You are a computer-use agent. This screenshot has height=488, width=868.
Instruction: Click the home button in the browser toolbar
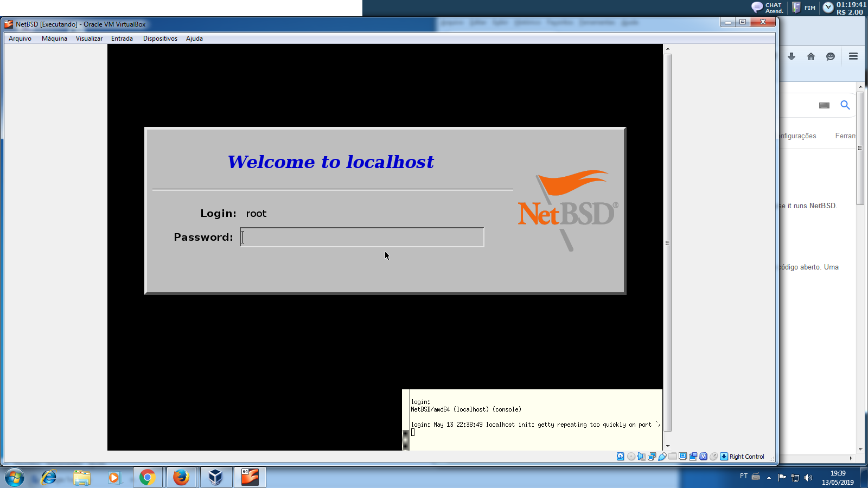811,56
